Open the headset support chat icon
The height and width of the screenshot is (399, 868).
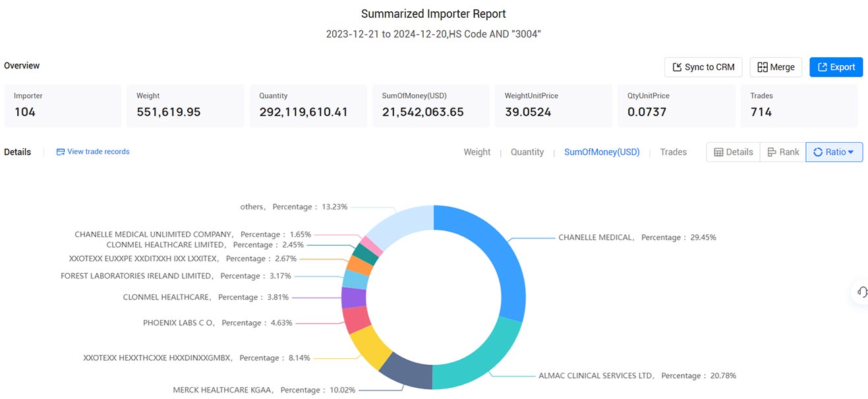coord(862,292)
